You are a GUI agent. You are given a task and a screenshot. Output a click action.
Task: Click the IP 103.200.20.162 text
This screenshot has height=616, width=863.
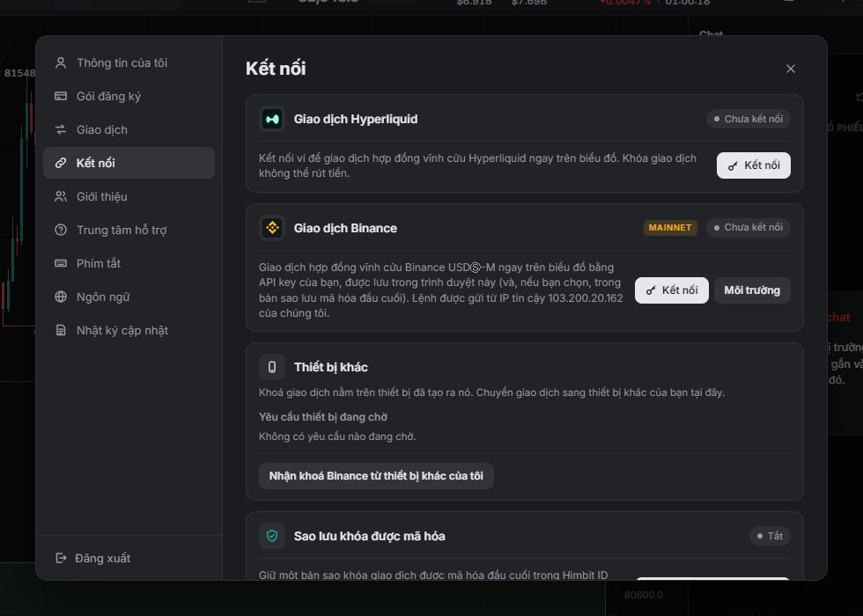point(585,298)
